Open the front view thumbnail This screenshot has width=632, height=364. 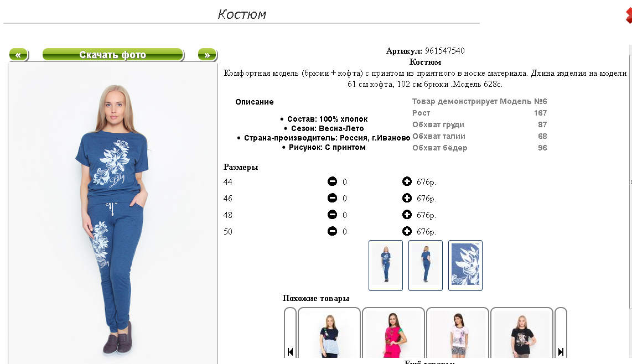[386, 265]
